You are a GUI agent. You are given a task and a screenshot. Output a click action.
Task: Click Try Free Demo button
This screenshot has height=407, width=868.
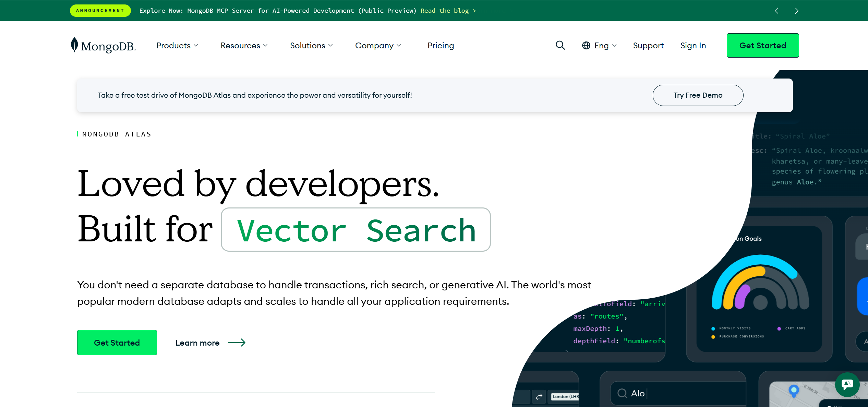[x=698, y=95]
